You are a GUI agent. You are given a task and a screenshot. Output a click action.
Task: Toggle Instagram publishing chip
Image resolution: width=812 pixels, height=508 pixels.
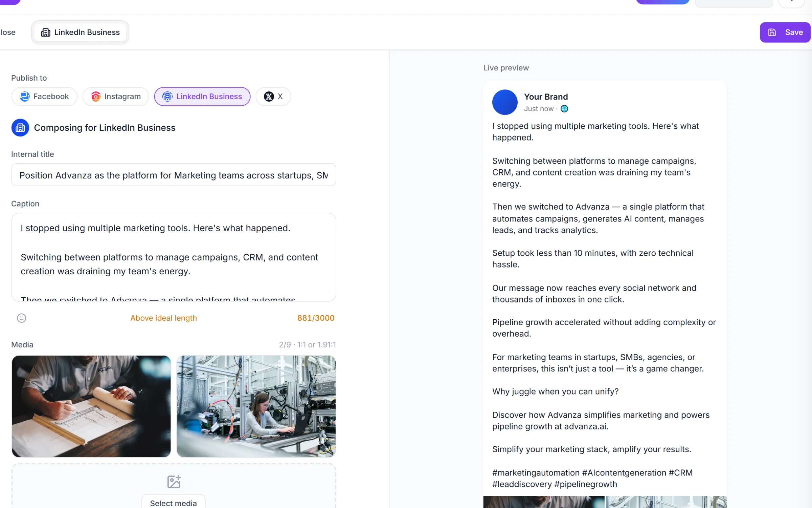coord(116,97)
